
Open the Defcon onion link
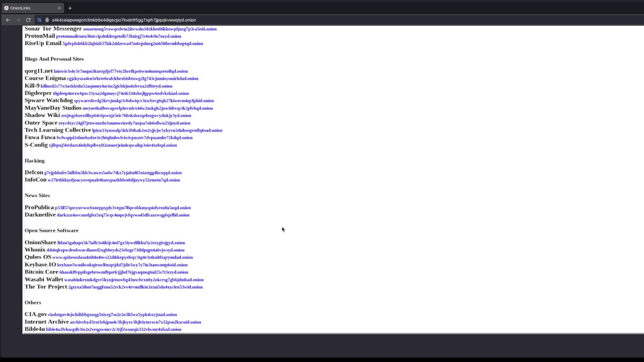click(x=113, y=173)
